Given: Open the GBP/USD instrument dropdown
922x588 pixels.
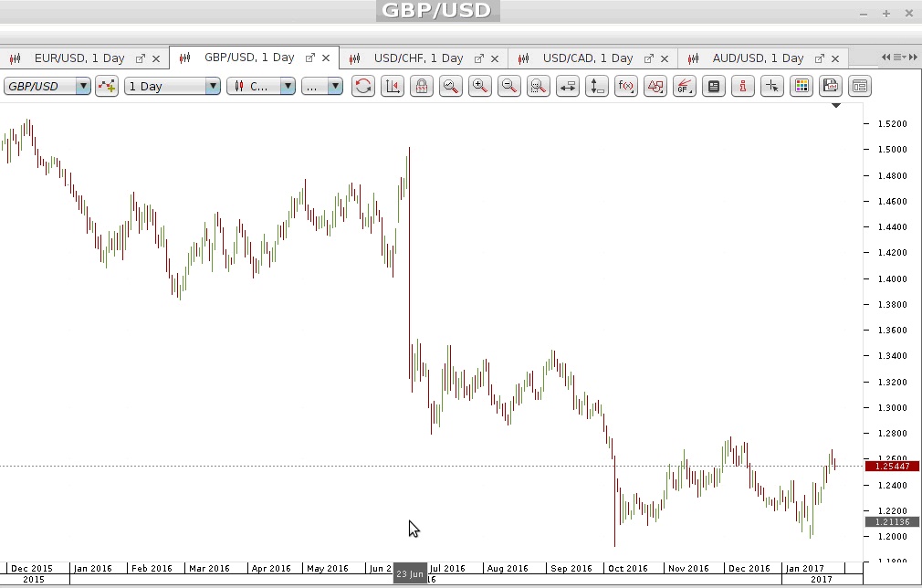Looking at the screenshot, I should coord(83,86).
